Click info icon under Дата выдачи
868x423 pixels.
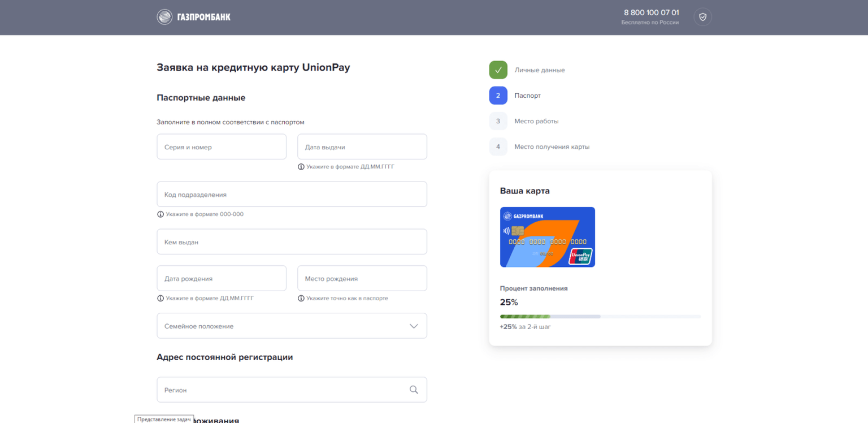coord(301,167)
